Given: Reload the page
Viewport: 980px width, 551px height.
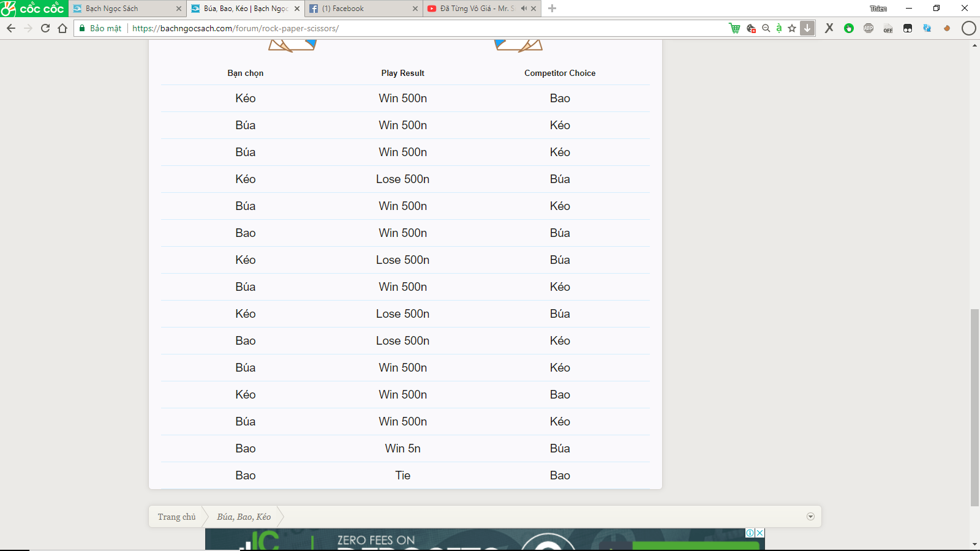Looking at the screenshot, I should point(45,28).
